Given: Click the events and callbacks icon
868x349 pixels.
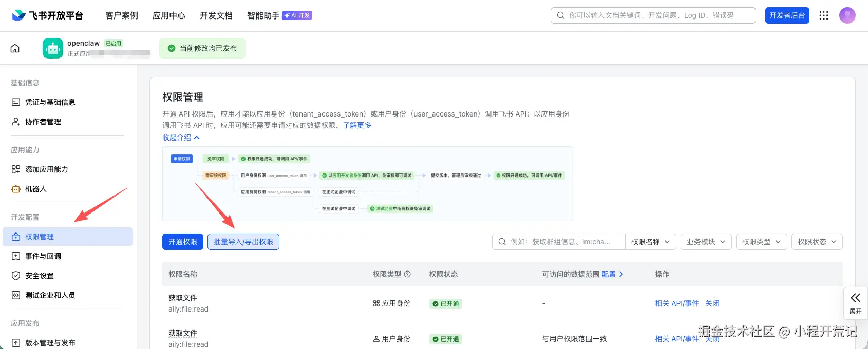Looking at the screenshot, I should pos(16,256).
